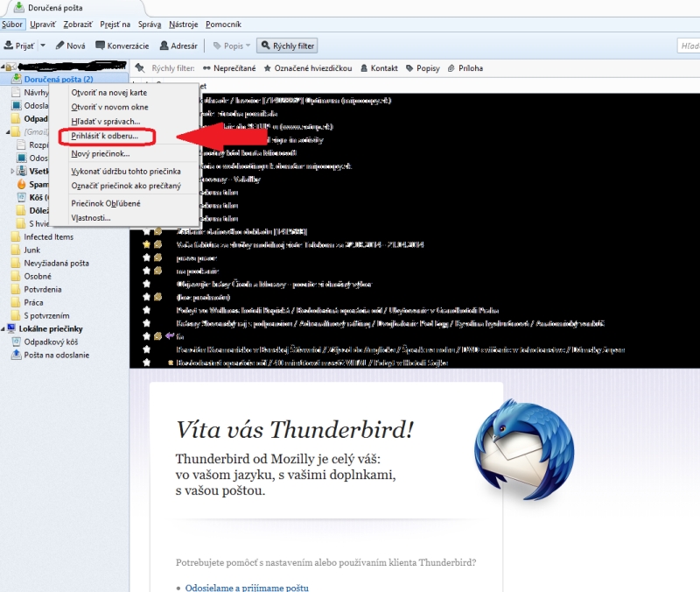The height and width of the screenshot is (592, 700).
Task: Choose Otvoriť v novom okne
Action: coord(110,107)
